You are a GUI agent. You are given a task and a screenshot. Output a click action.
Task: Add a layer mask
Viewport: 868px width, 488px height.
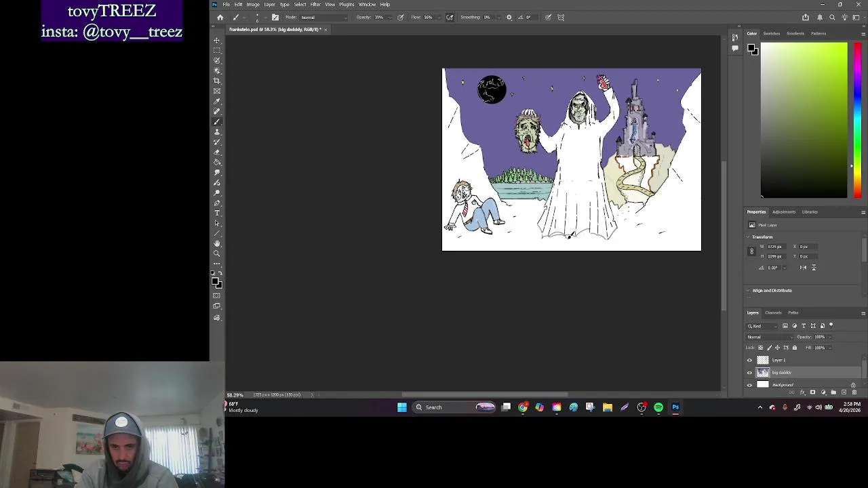(x=813, y=392)
